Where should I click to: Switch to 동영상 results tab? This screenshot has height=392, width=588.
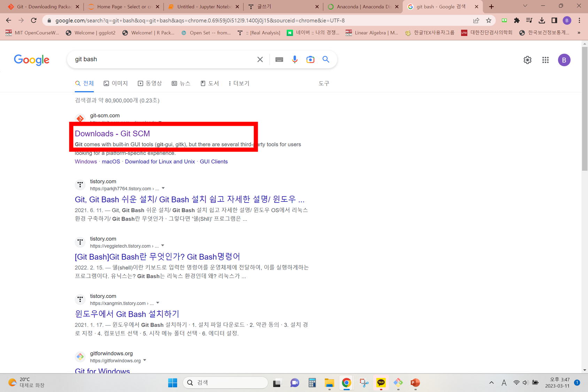(x=150, y=83)
